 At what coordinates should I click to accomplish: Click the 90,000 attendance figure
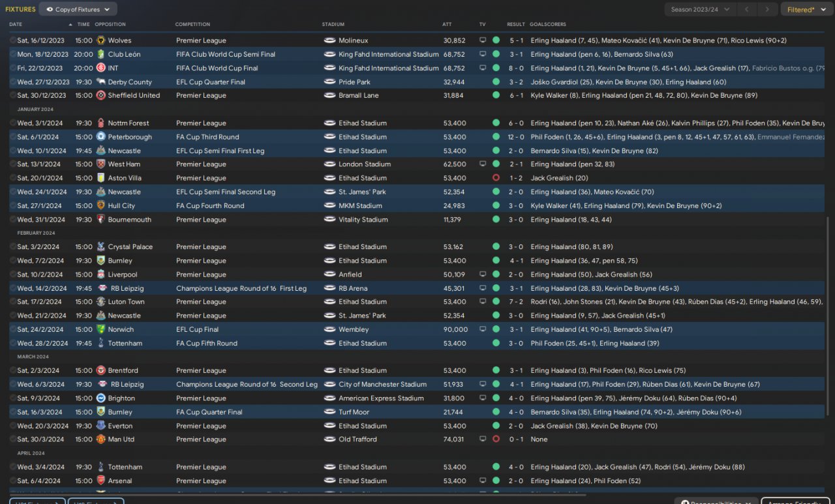(455, 330)
